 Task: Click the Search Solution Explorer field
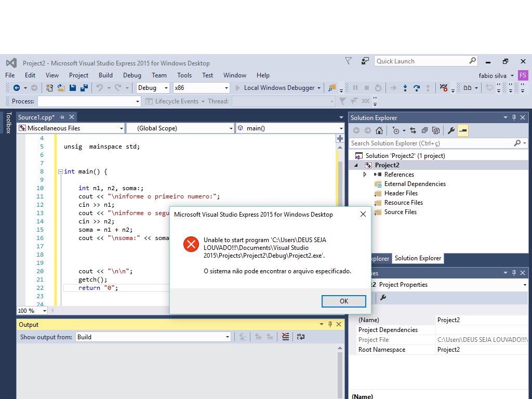point(438,143)
